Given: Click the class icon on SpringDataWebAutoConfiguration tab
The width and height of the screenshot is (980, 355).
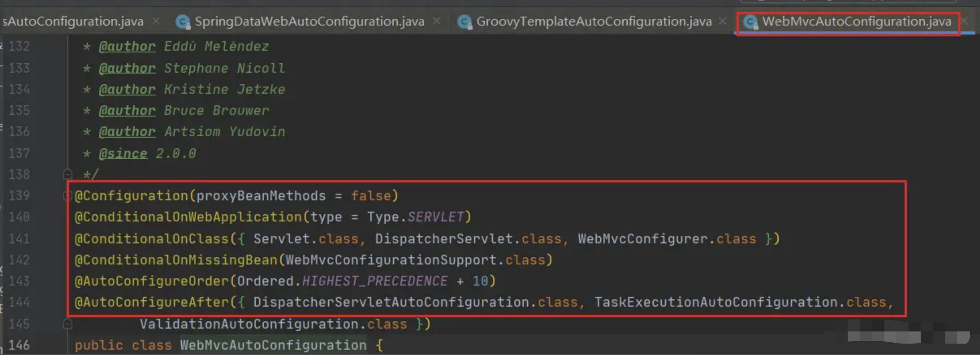Looking at the screenshot, I should tap(183, 22).
